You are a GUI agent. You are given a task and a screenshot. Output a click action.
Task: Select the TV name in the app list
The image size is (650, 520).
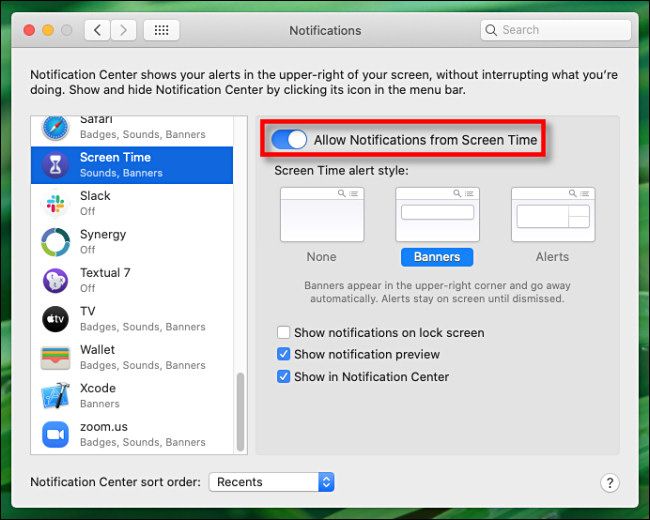click(87, 311)
